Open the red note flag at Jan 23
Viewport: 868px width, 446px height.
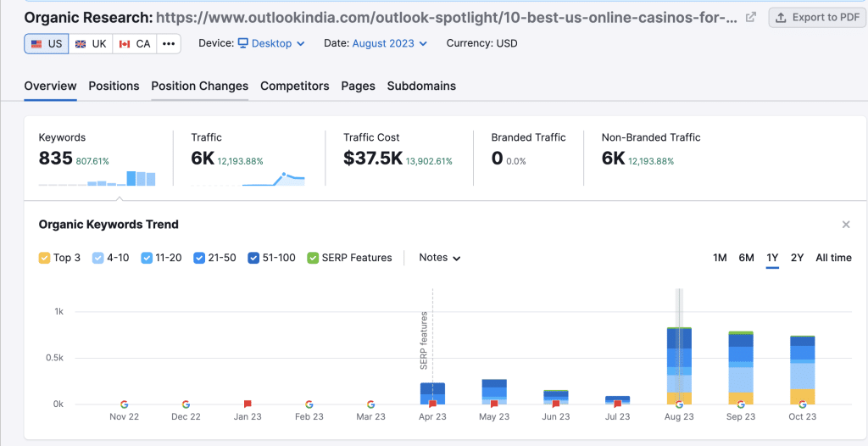[x=248, y=404]
